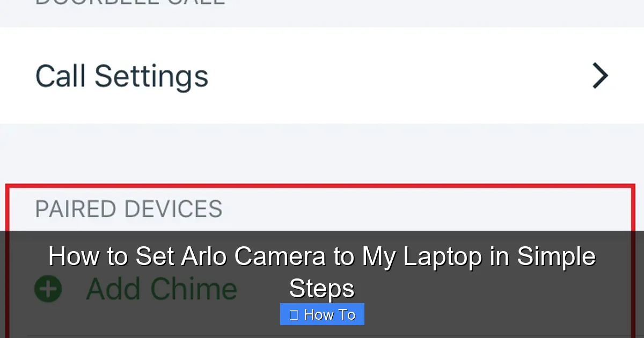Click the blue How To button
The width and height of the screenshot is (644, 338).
pyautogui.click(x=322, y=314)
